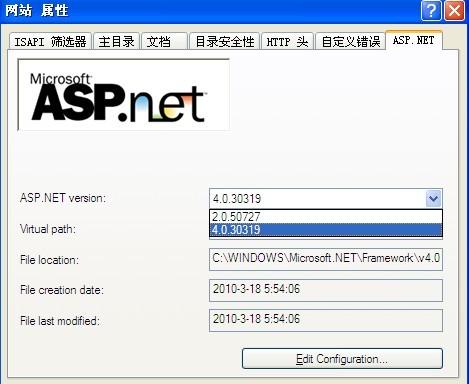Click the Microsoft ASP.net logo image
This screenshot has width=469, height=384.
click(x=123, y=95)
